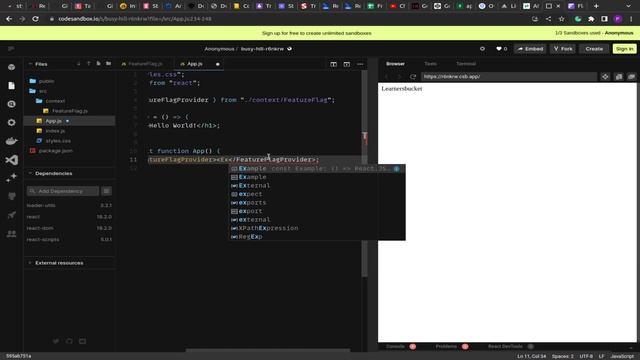Click the sign up for free banner link
Viewport: 640px width, 360px height.
[317, 33]
